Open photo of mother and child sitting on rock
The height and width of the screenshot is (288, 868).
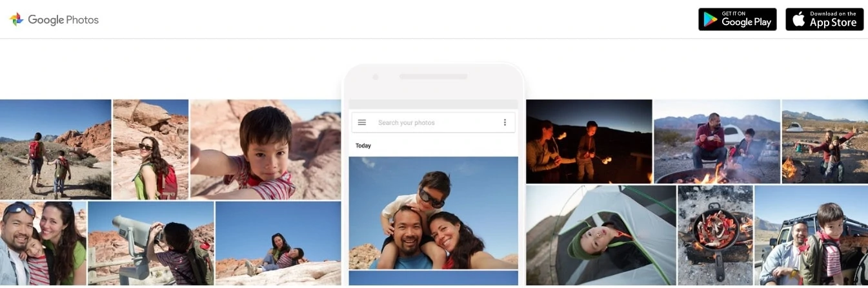[x=278, y=244]
